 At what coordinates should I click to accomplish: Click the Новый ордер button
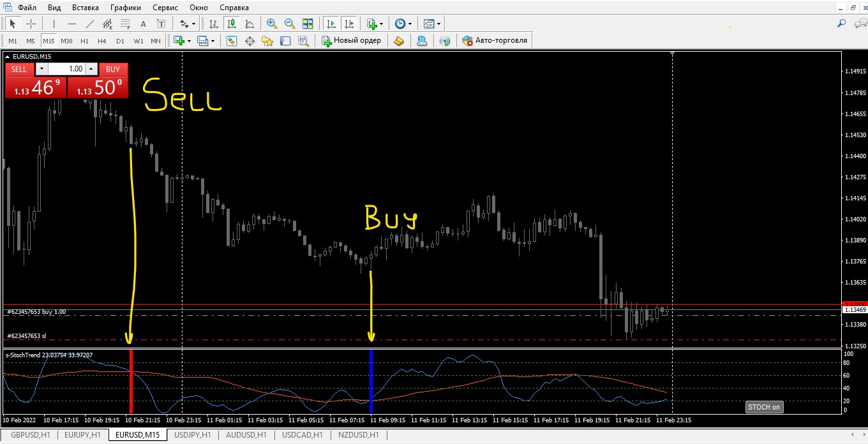click(x=352, y=41)
